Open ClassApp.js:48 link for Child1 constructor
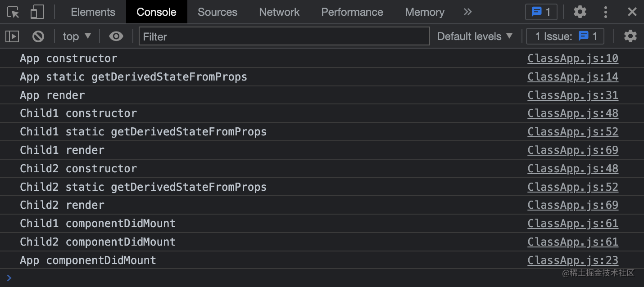The image size is (644, 287). (x=573, y=113)
